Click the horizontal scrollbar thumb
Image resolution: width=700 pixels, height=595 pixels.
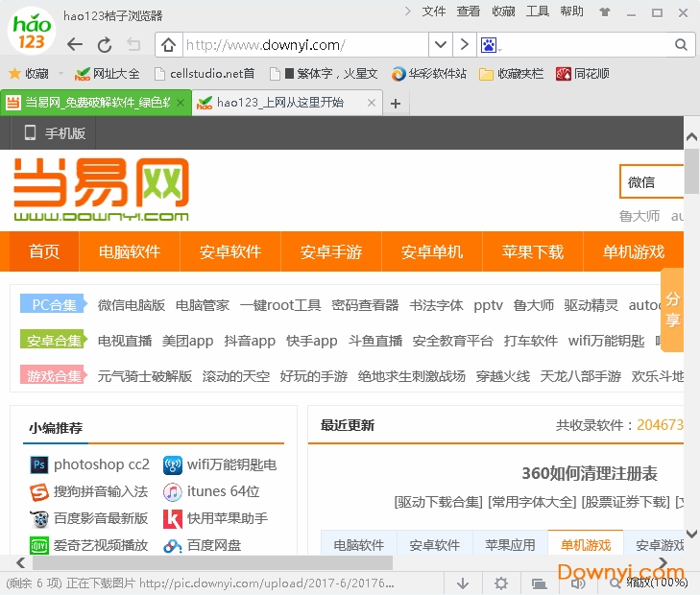[x=212, y=562]
